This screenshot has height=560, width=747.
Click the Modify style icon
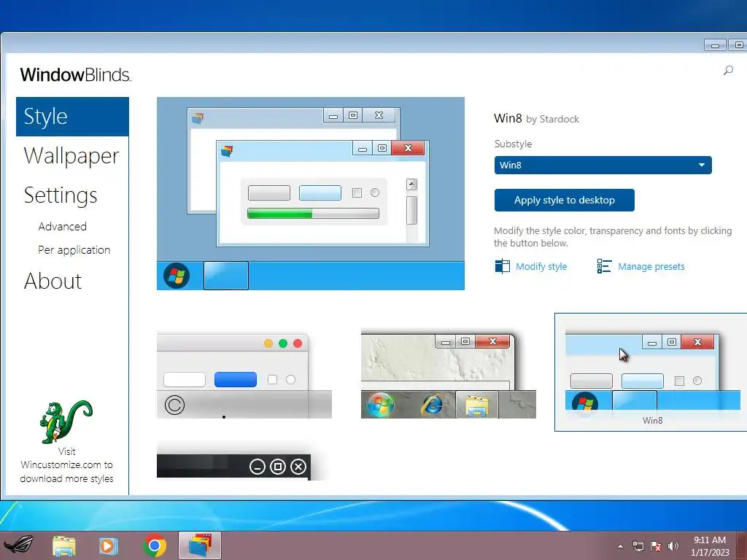[502, 266]
